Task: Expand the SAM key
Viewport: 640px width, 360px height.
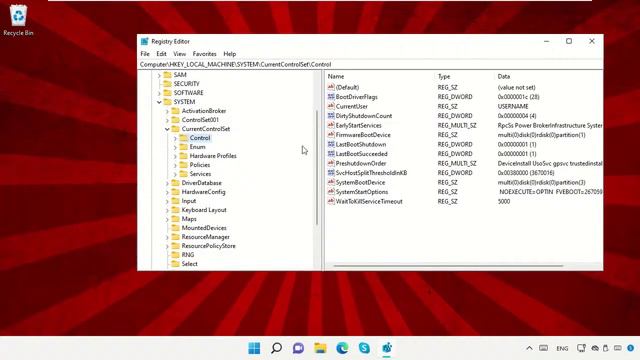Action: (x=159, y=75)
